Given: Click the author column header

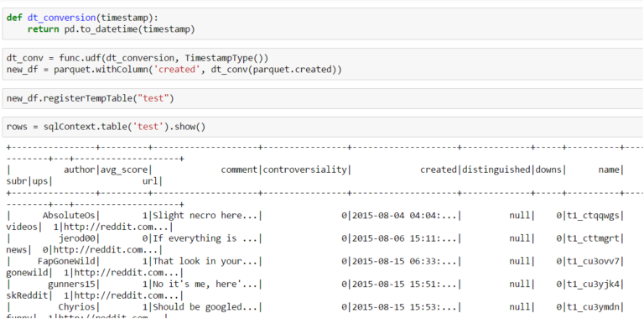Looking at the screenshot, I should pyautogui.click(x=80, y=170).
